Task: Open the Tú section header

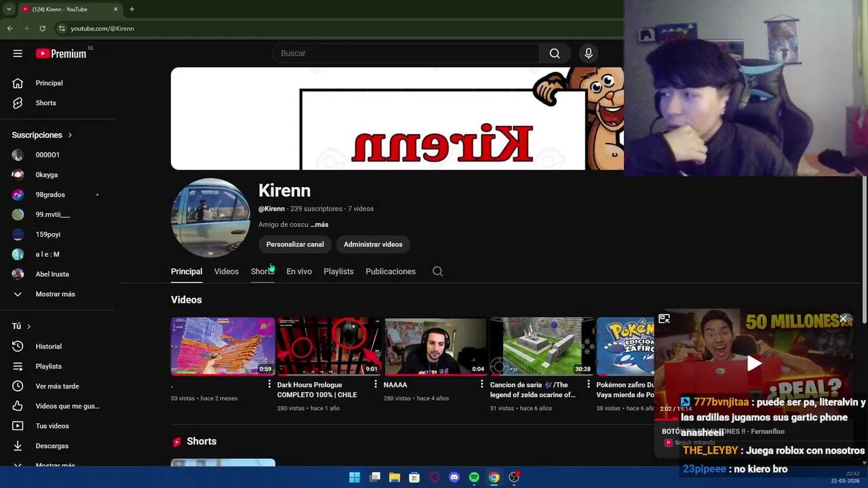Action: (22, 326)
